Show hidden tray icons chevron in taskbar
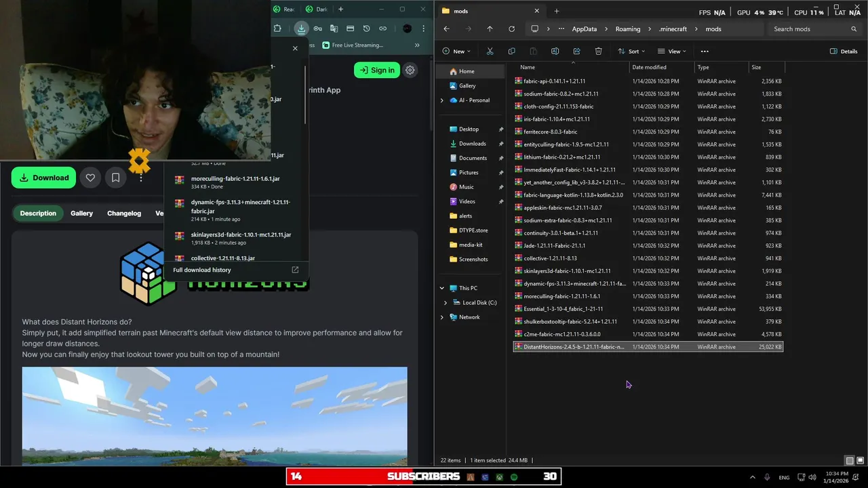The width and height of the screenshot is (868, 488). pos(752,477)
